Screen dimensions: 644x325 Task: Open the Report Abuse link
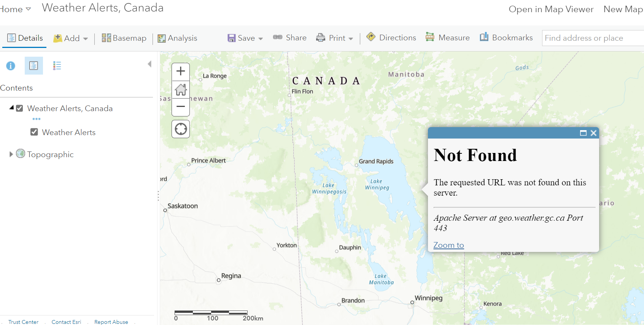[x=111, y=322]
